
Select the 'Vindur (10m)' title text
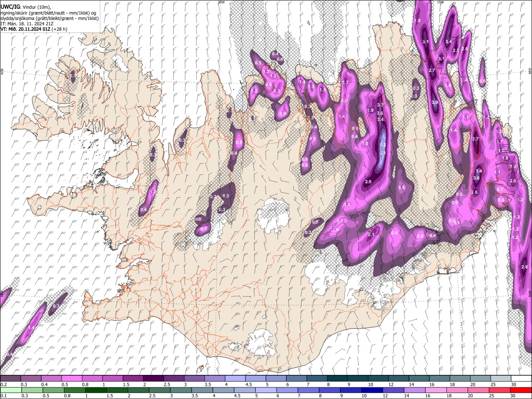(36, 7)
